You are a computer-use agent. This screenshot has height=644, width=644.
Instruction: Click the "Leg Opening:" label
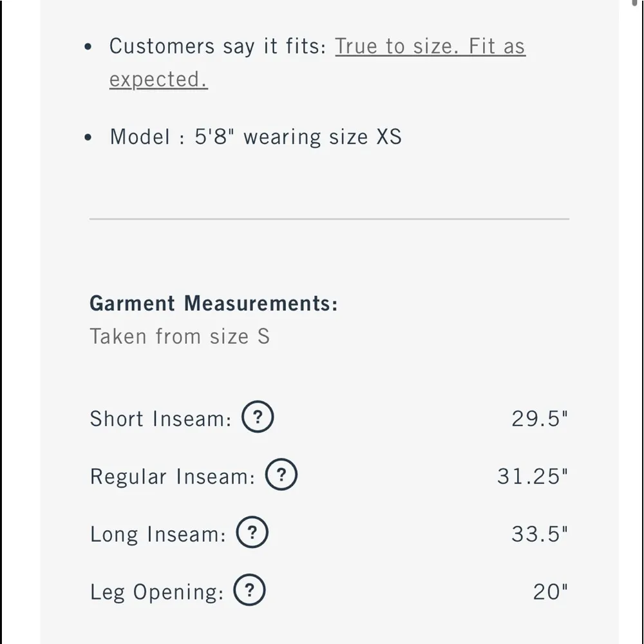pyautogui.click(x=156, y=592)
